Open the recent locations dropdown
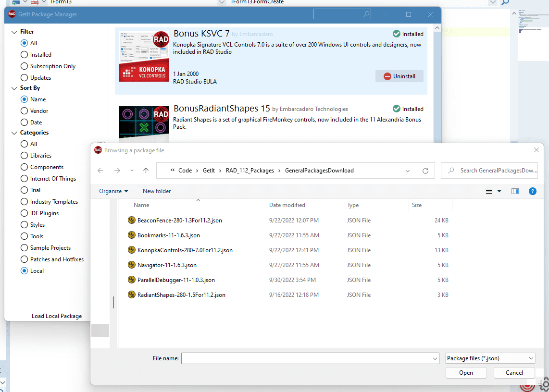Viewport: 549px width, 392px height. click(x=132, y=171)
